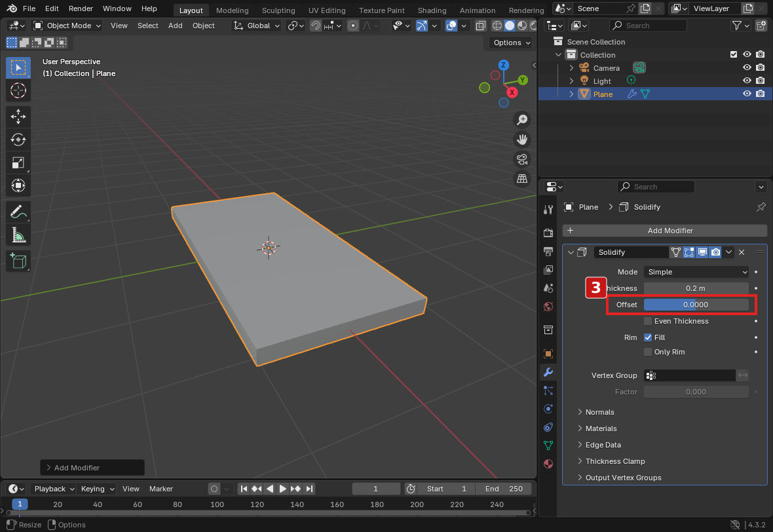Click the Vertex Group input field

pyautogui.click(x=690, y=375)
